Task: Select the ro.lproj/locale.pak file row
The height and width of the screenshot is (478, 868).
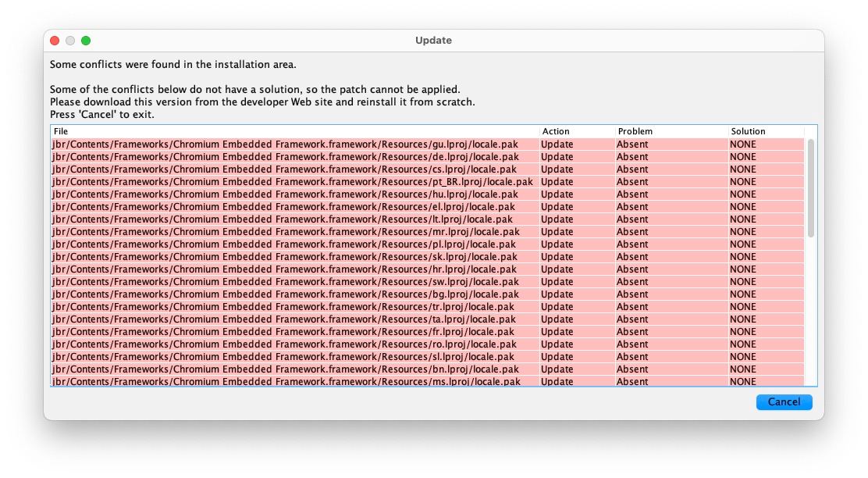Action: (x=427, y=344)
